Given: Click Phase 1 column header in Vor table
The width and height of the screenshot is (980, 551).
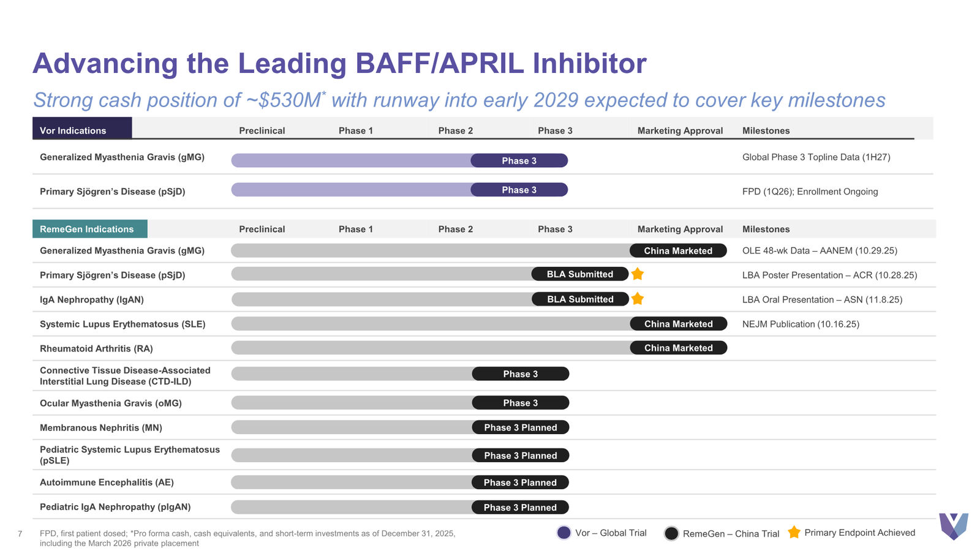Looking at the screenshot, I should [356, 130].
